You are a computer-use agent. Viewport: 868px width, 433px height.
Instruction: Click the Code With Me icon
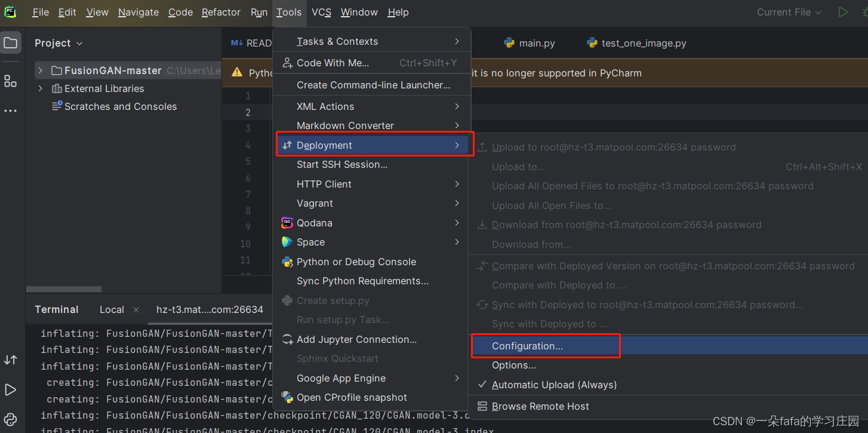287,63
